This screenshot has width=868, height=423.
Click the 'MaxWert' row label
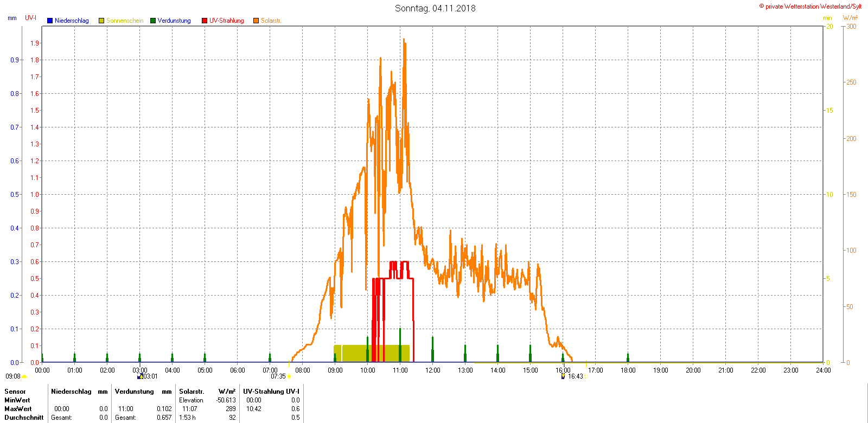pyautogui.click(x=18, y=409)
